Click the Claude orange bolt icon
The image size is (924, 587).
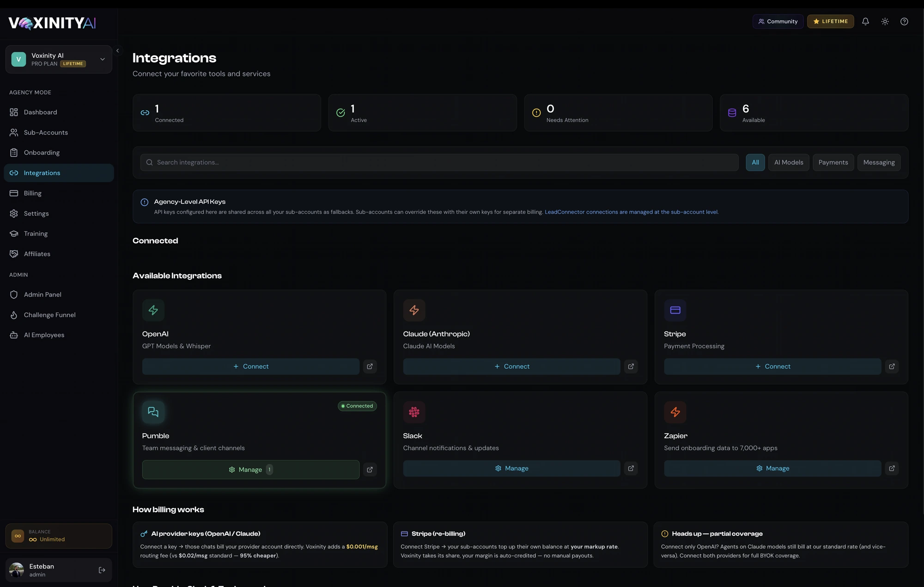pos(414,310)
